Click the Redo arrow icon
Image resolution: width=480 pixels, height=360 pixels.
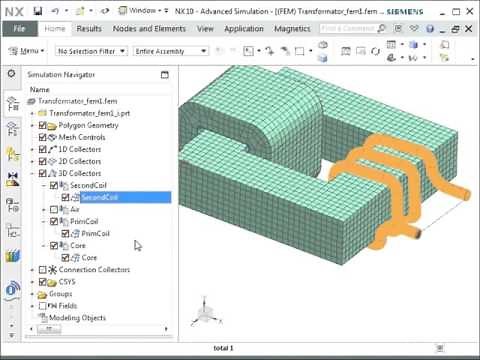(105, 11)
